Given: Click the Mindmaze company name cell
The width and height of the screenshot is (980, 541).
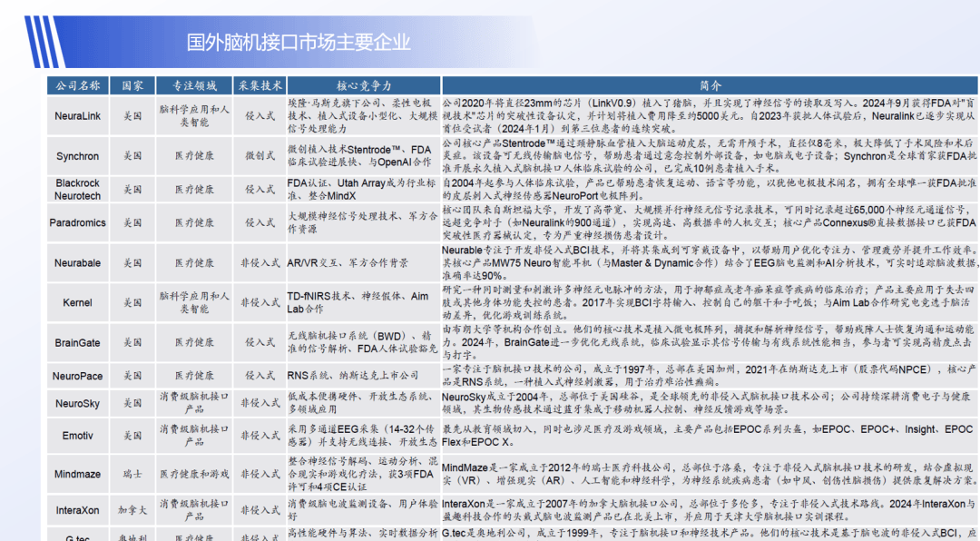Looking at the screenshot, I should point(77,474).
